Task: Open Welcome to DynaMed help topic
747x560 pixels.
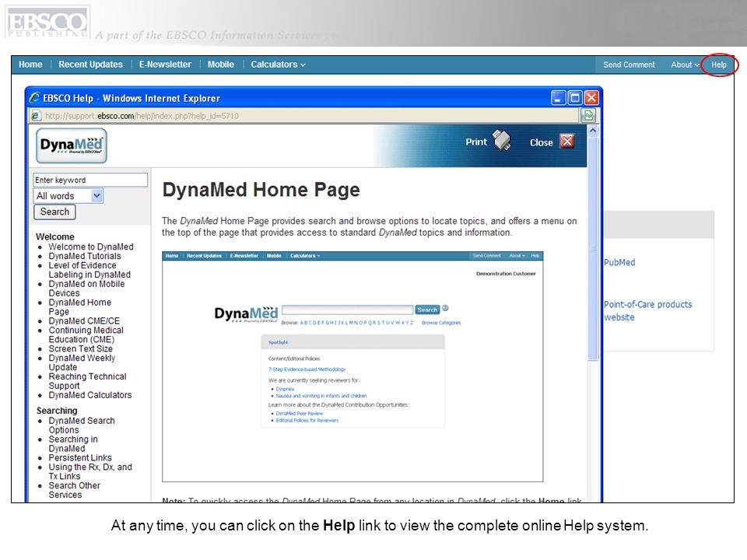Action: click(91, 247)
